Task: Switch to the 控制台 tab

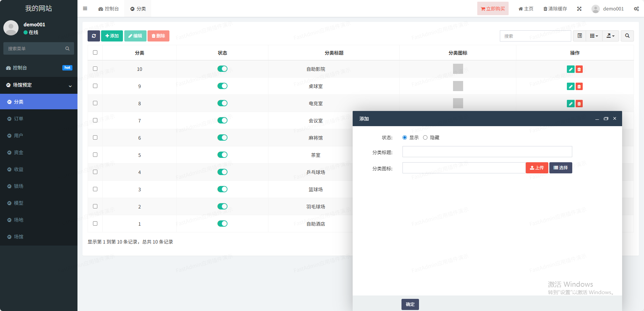Action: [108, 9]
